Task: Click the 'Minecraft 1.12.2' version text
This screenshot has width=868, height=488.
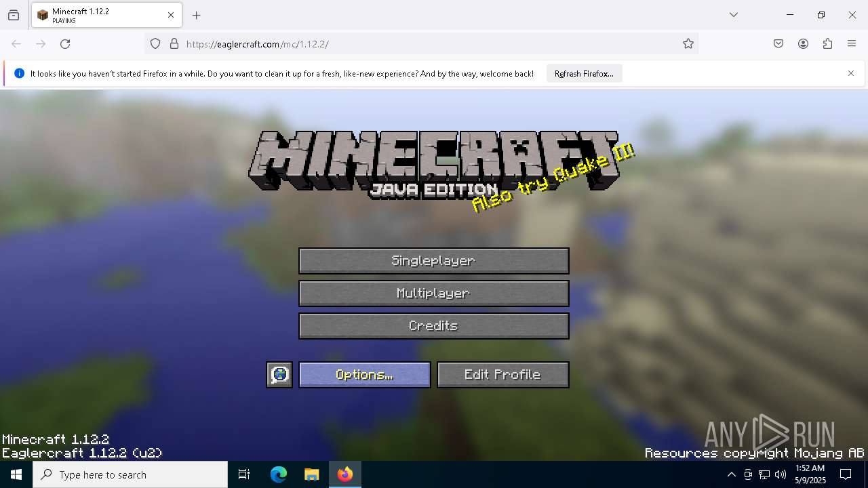Action: pyautogui.click(x=56, y=439)
